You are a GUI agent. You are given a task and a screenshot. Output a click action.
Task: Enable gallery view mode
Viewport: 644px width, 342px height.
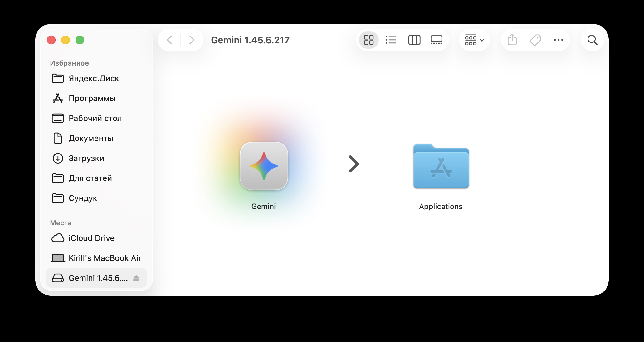(x=436, y=40)
